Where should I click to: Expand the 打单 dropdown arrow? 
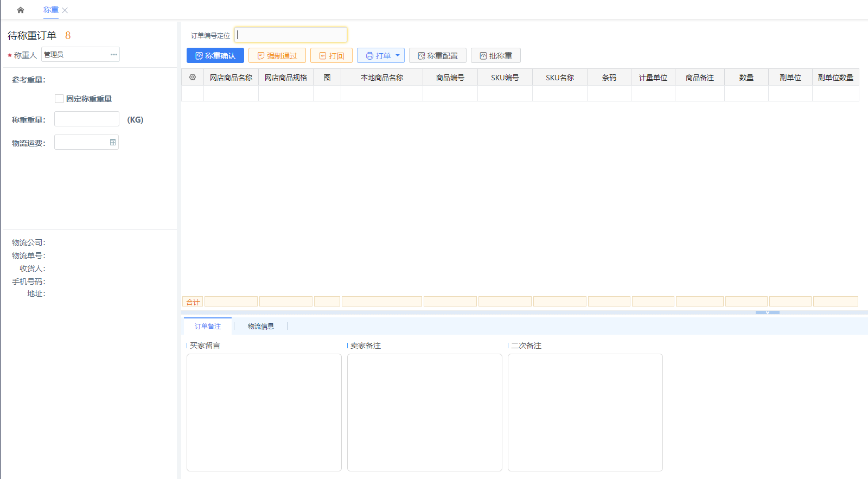pyautogui.click(x=398, y=55)
